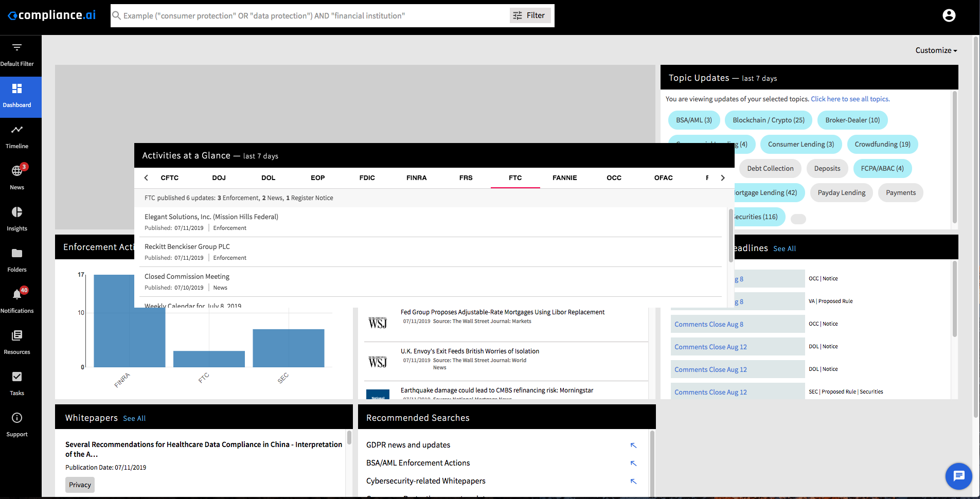
Task: Select the CFTC agency tab
Action: (170, 177)
